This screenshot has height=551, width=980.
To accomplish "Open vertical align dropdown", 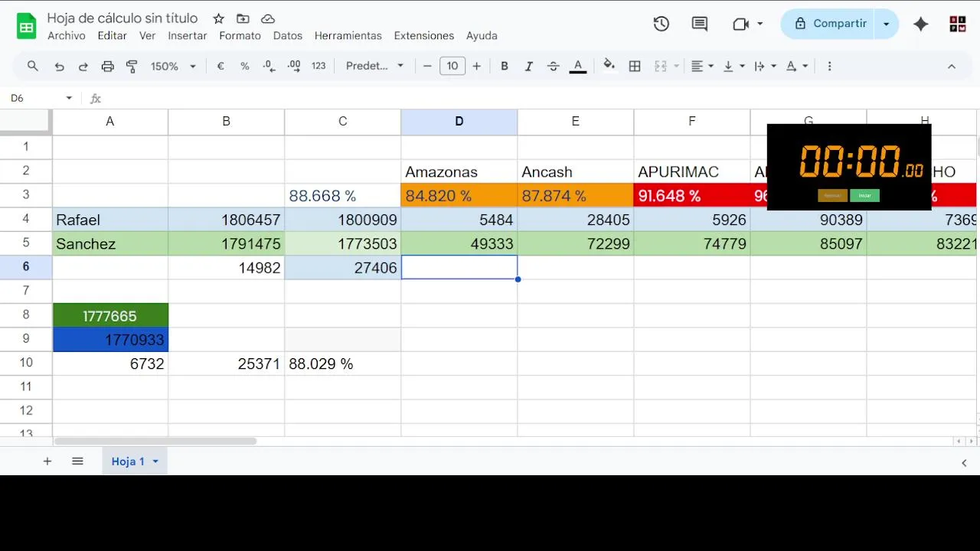I will click(x=733, y=66).
